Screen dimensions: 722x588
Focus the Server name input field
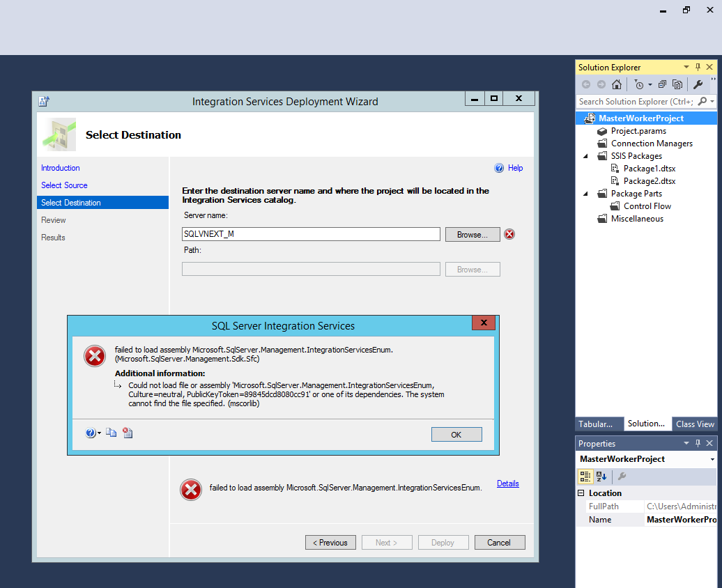pos(311,234)
